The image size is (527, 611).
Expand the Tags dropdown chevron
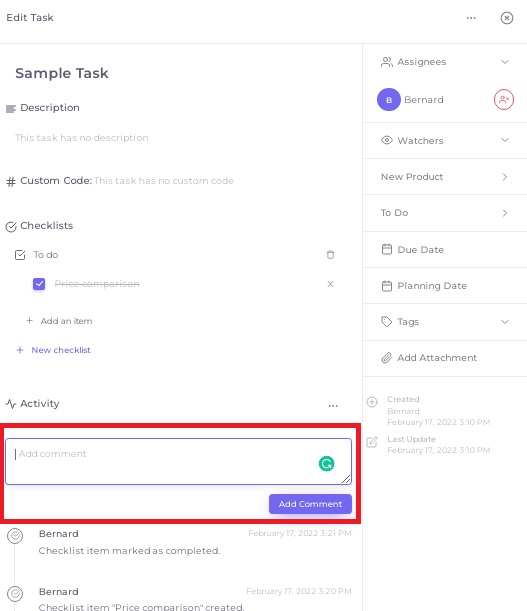point(505,322)
